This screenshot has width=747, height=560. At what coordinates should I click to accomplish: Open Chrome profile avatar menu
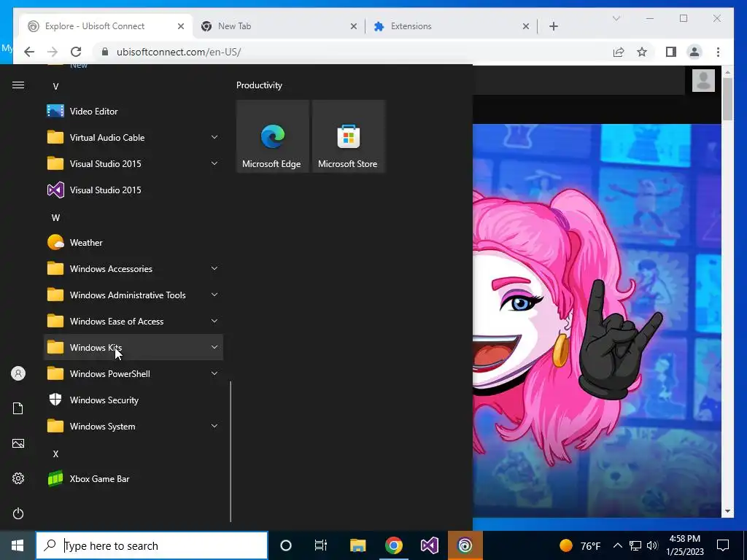[x=694, y=52]
